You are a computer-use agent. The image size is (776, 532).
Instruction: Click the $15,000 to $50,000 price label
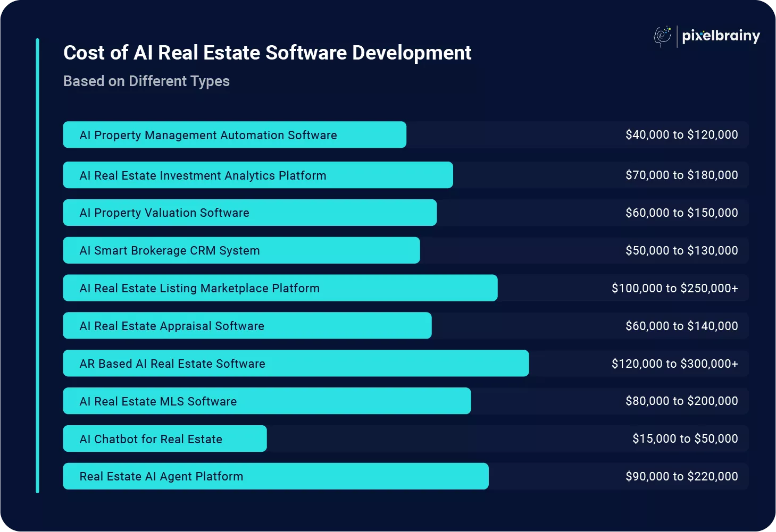(685, 439)
